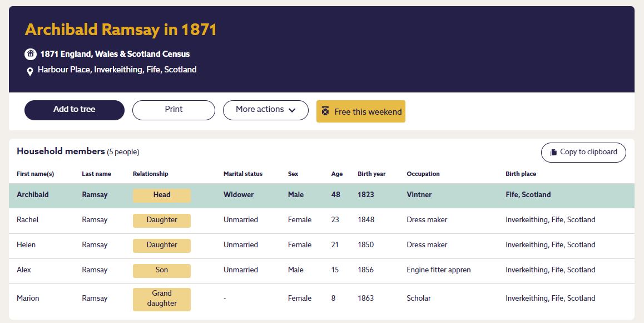Click the Harbour Place, Inverkeithing address text
Screen dimensions: 644x323
pyautogui.click(x=117, y=70)
